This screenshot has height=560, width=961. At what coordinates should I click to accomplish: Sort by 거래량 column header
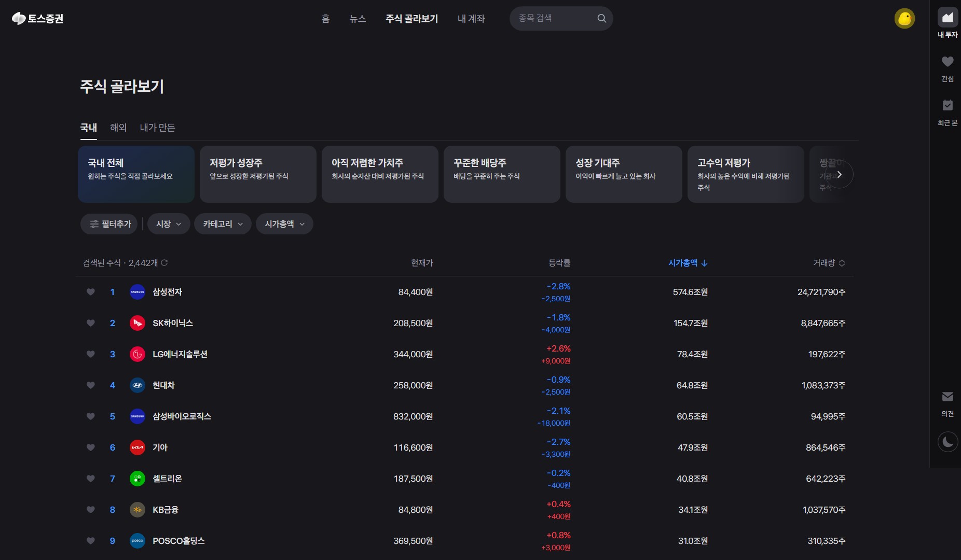tap(829, 263)
